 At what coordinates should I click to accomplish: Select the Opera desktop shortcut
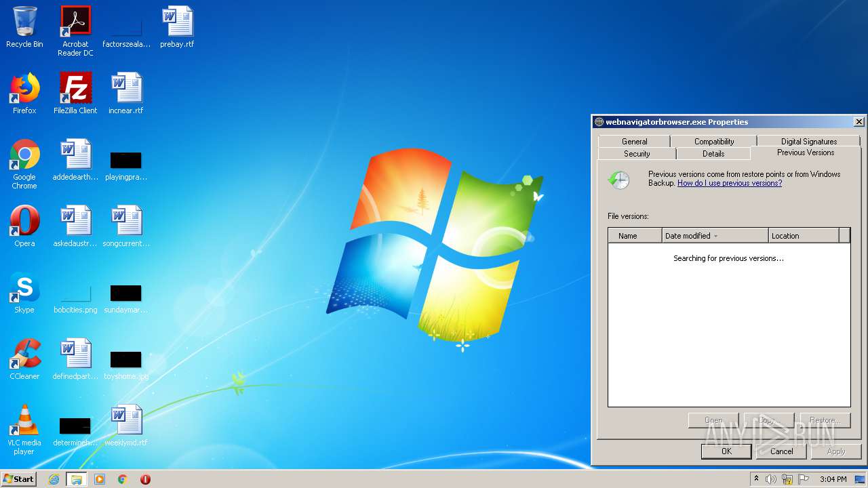pos(24,226)
